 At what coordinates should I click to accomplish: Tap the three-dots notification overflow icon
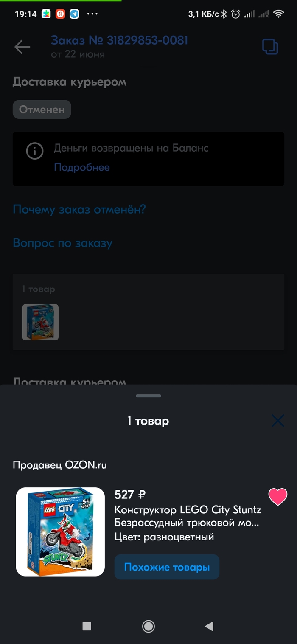(92, 14)
